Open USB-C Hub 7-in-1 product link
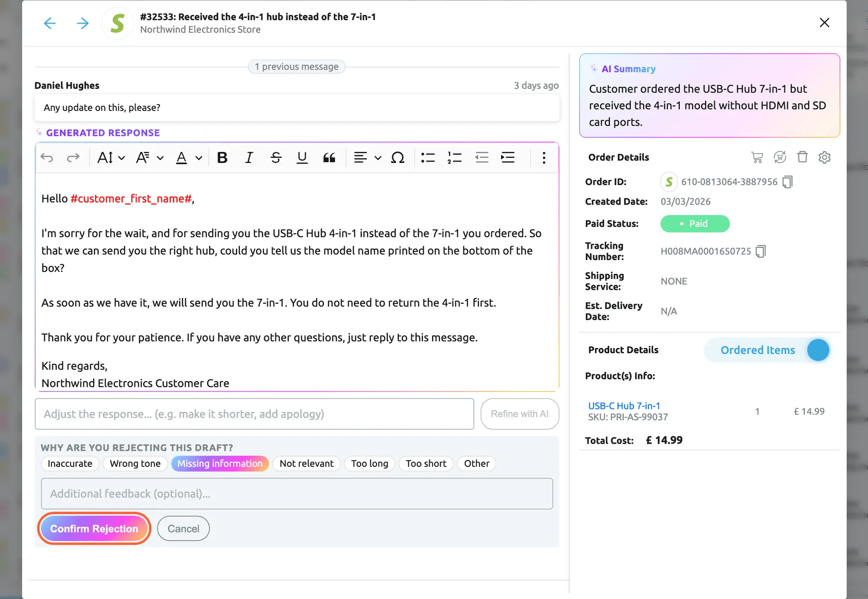The height and width of the screenshot is (599, 868). [x=624, y=406]
